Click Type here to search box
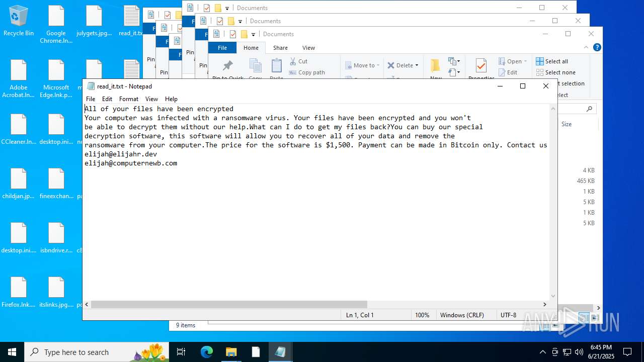Image resolution: width=644 pixels, height=362 pixels. click(96, 352)
